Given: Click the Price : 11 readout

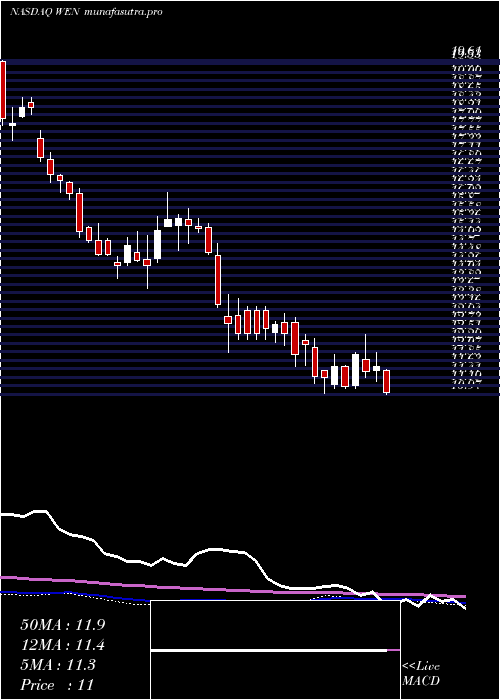Looking at the screenshot, I should (x=57, y=685).
